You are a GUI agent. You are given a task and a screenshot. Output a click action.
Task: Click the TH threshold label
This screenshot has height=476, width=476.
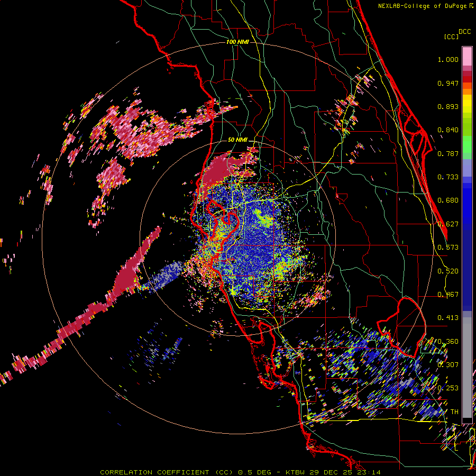(x=454, y=412)
